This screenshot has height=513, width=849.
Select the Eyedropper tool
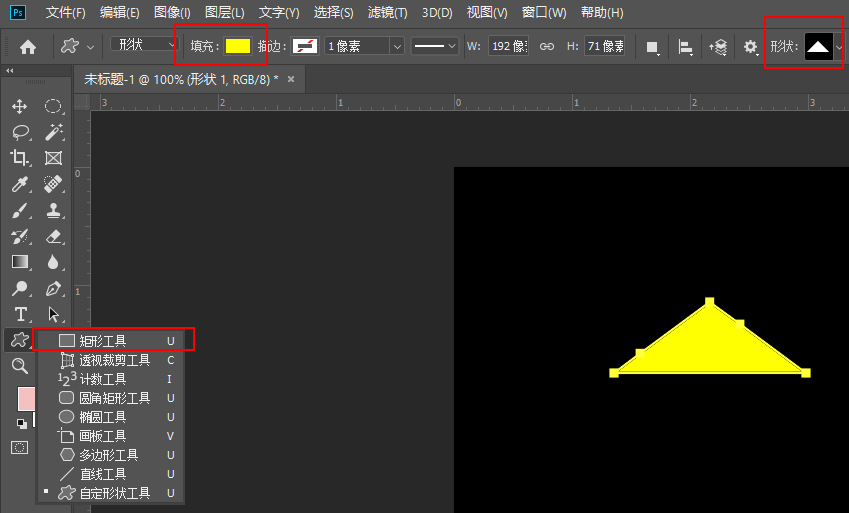coord(19,184)
